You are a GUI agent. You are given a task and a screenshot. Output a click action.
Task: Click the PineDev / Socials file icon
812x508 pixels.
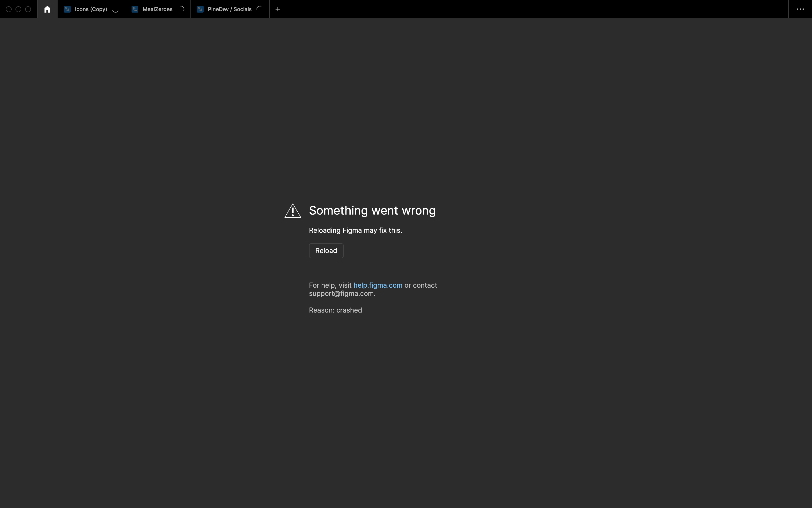200,9
